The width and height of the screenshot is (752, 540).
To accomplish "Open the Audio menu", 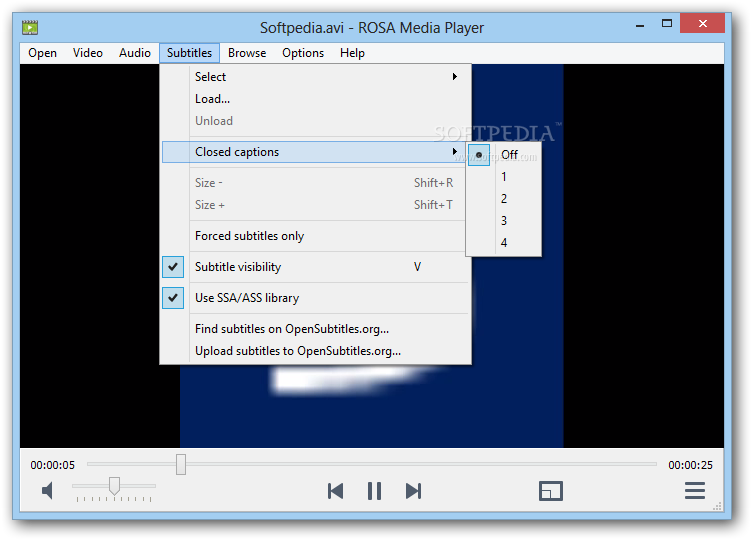I will coord(135,53).
